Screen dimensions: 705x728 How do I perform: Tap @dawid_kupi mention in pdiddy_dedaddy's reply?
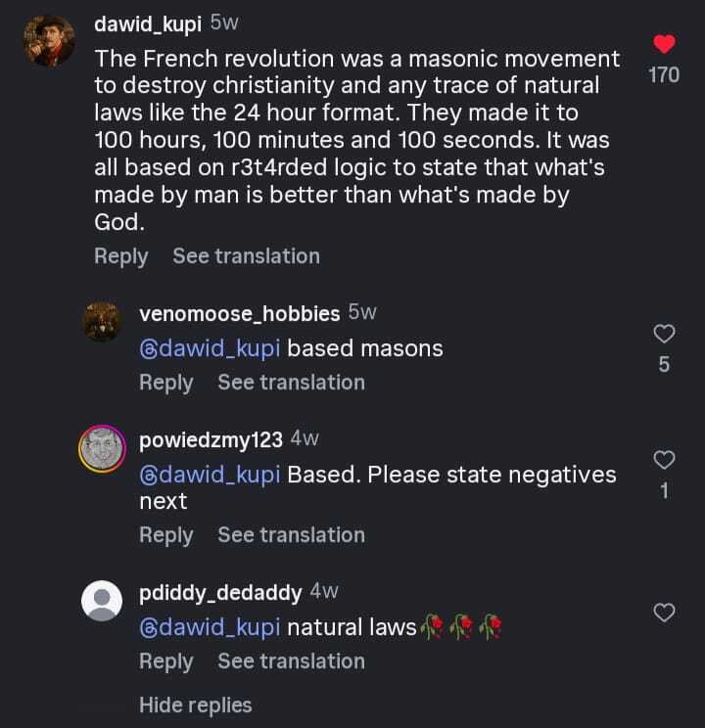coord(210,627)
